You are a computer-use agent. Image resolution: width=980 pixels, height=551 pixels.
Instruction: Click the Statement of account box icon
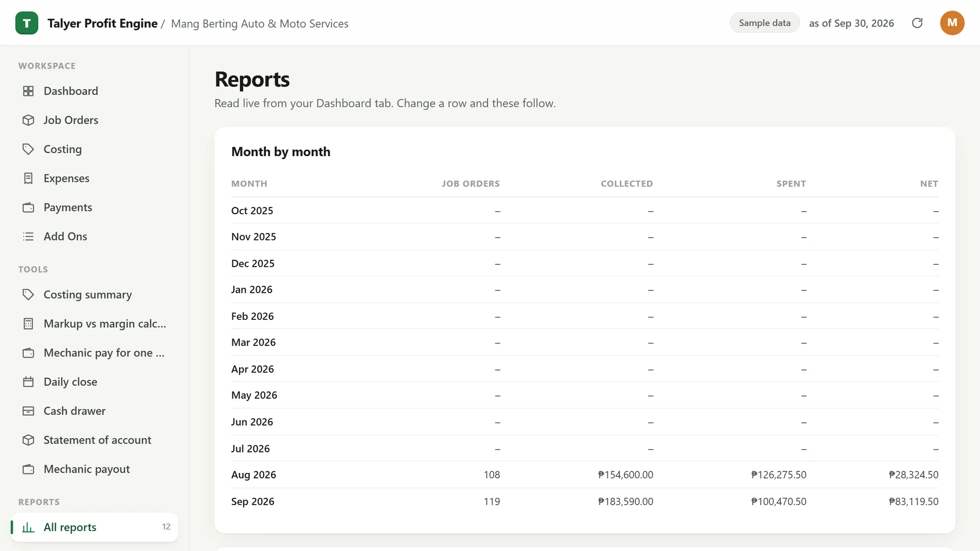click(x=29, y=440)
